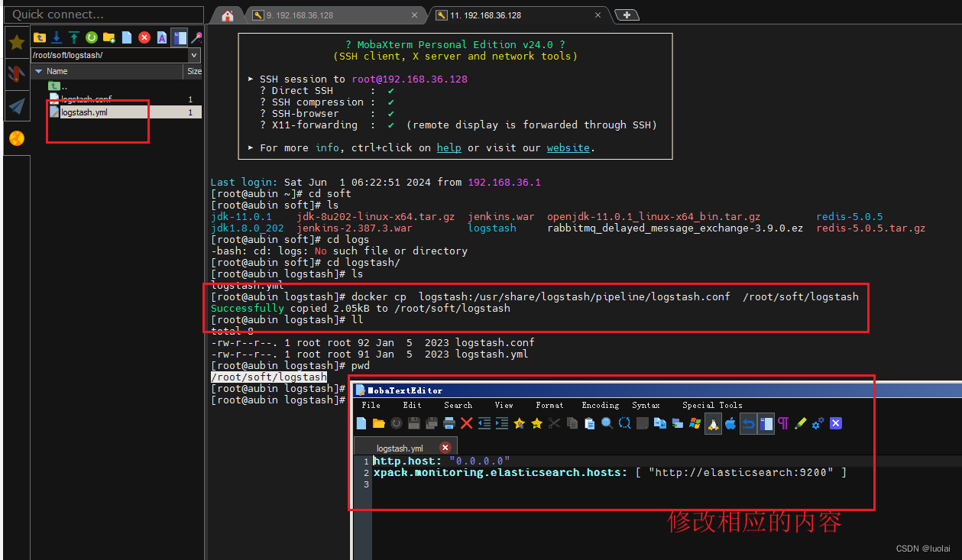Click the find magnifier icon in the editor
The width and height of the screenshot is (962, 560).
point(607,423)
